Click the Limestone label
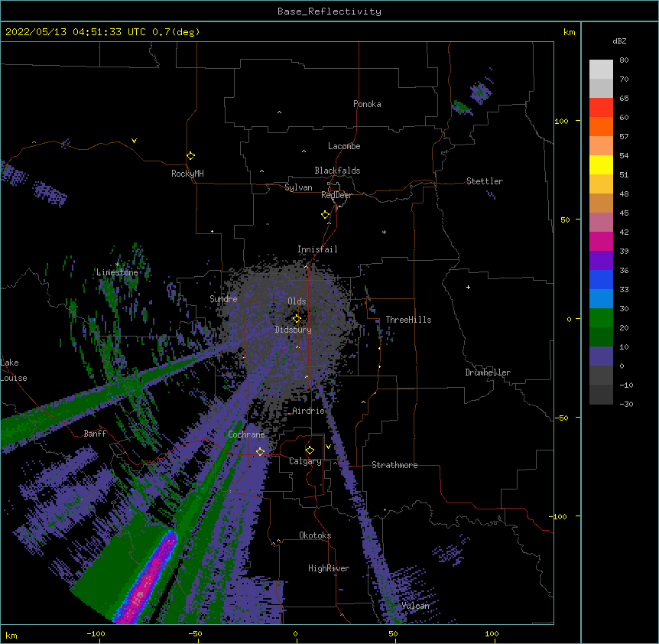Image resolution: width=659 pixels, height=644 pixels. 117,272
